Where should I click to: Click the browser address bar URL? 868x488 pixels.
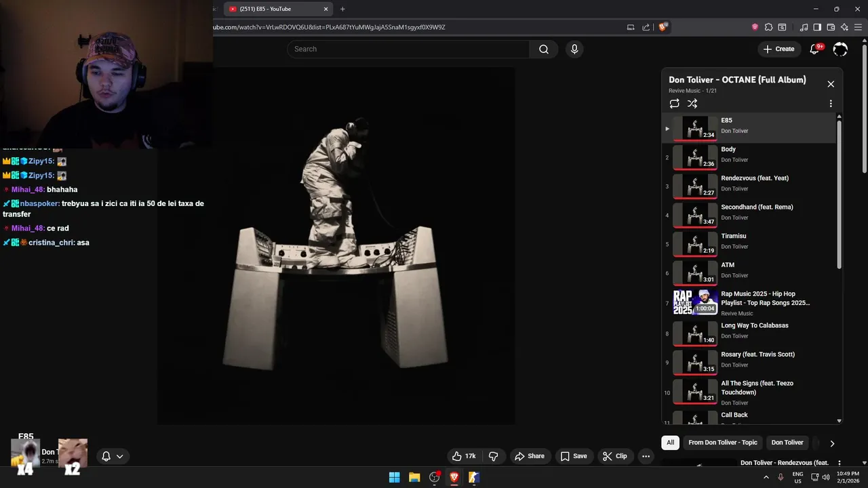(x=329, y=27)
